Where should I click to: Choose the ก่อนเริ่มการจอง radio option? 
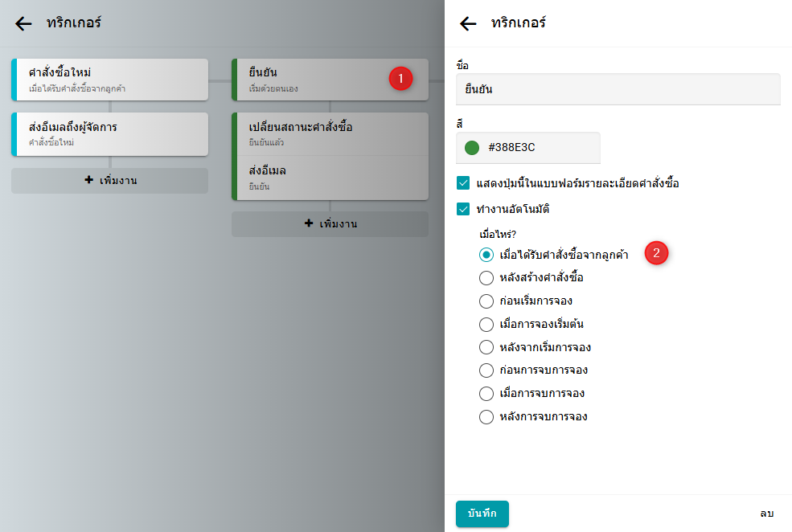pyautogui.click(x=486, y=301)
